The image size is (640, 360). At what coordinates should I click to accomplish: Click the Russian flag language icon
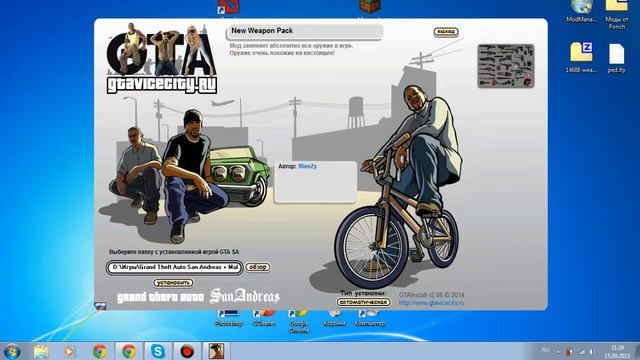100,306
